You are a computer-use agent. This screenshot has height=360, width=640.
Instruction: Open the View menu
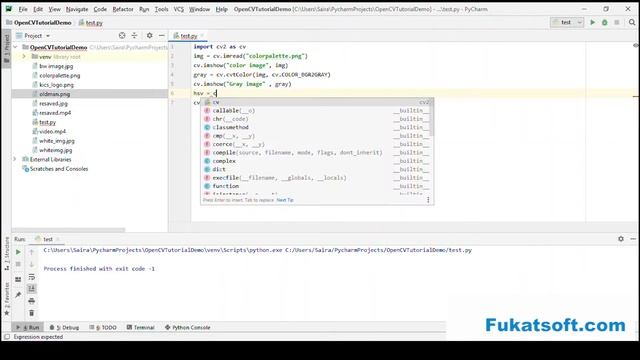point(54,9)
